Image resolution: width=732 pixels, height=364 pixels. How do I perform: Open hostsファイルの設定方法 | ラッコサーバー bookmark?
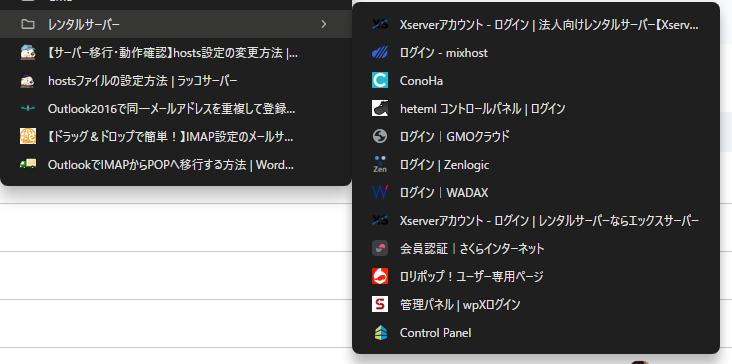[x=176, y=81]
